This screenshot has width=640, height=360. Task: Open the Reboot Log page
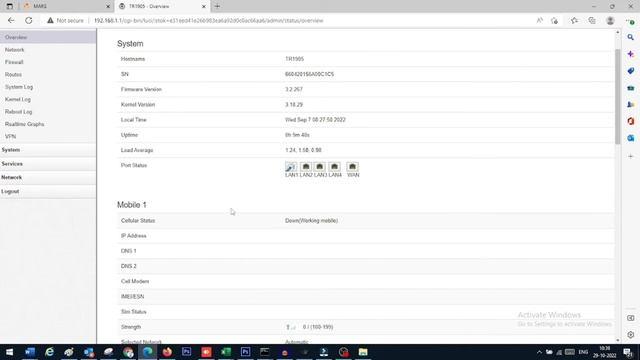18,112
